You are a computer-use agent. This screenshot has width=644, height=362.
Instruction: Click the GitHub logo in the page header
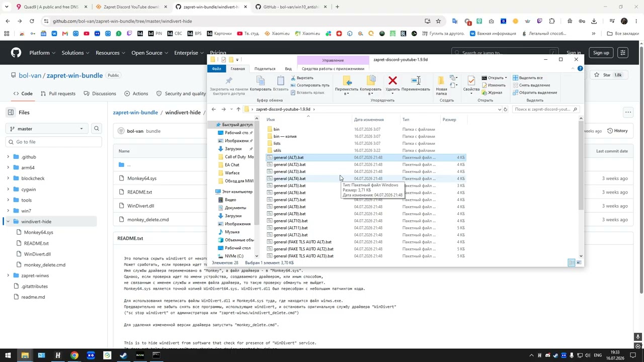(x=16, y=53)
